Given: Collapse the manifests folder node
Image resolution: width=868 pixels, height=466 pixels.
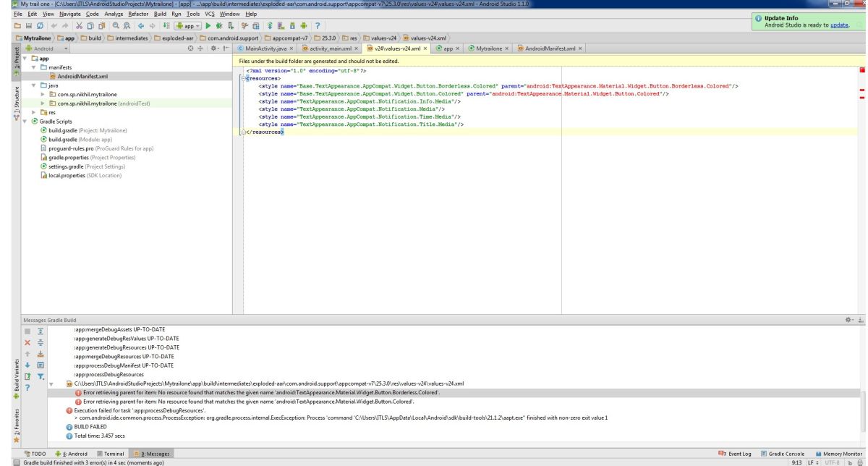Looking at the screenshot, I should tap(33, 67).
